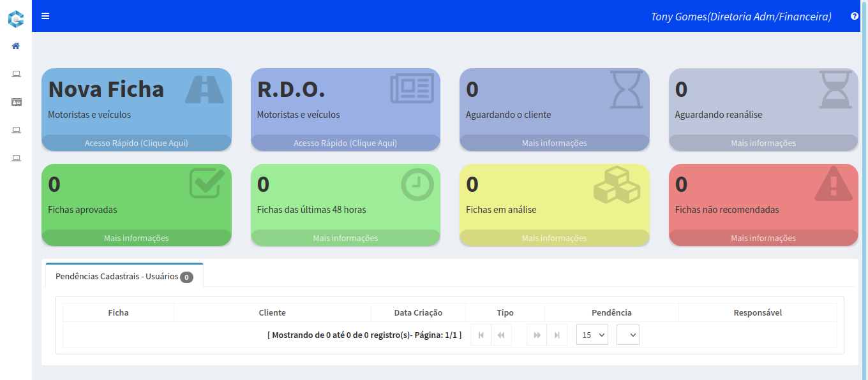The image size is (868, 380).
Task: Click the road icon on Nova Ficha card
Action: tap(204, 89)
